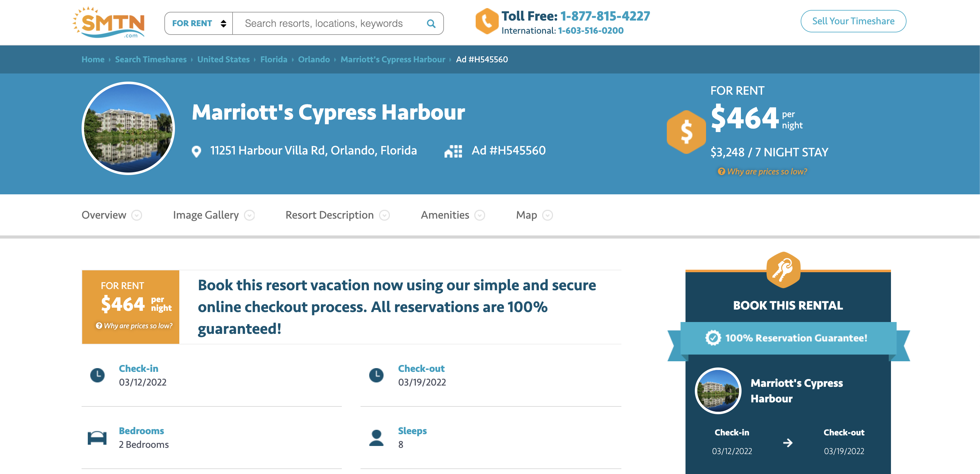The height and width of the screenshot is (474, 980).
Task: Go to the Overview tab
Action: (104, 215)
